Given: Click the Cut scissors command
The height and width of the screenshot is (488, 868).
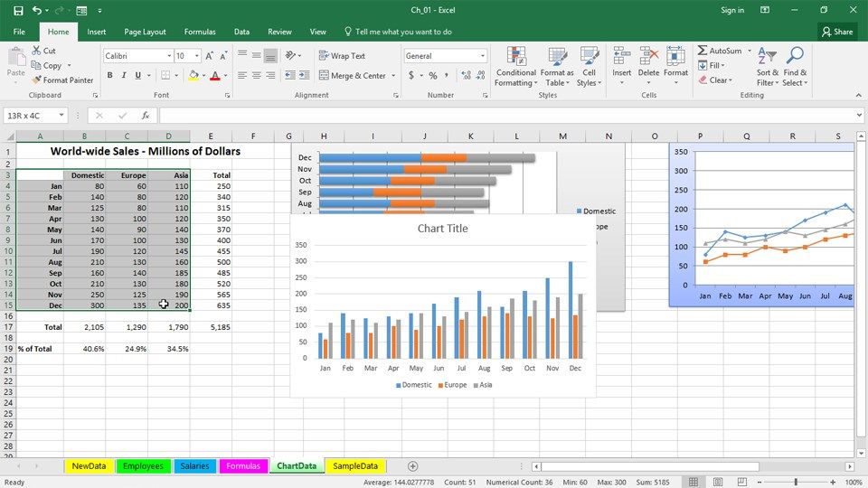Looking at the screenshot, I should [x=43, y=51].
